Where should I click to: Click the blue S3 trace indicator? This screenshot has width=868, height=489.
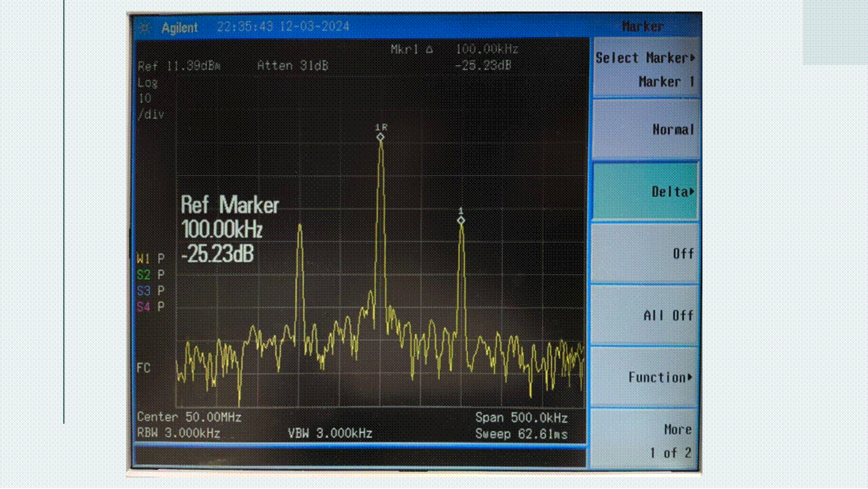pos(143,291)
